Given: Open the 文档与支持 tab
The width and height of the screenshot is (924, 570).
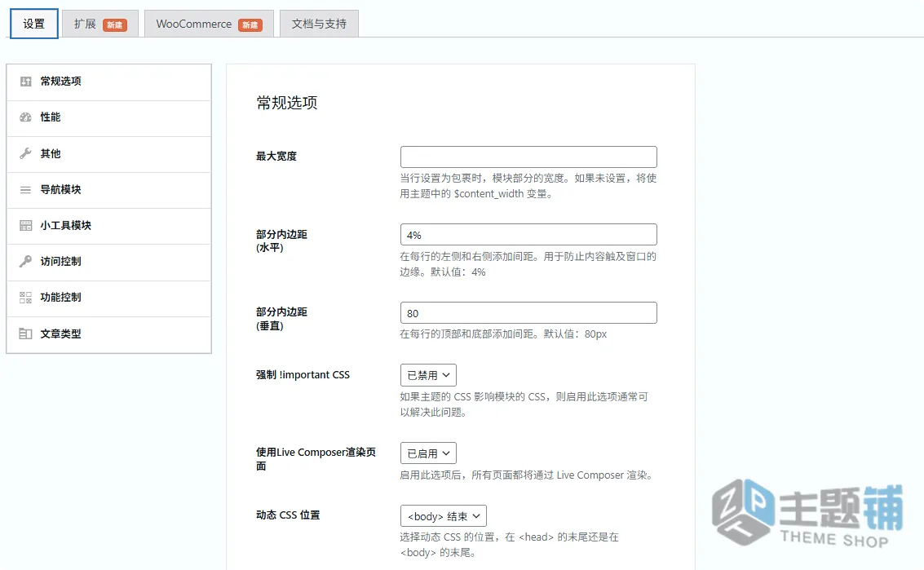Looking at the screenshot, I should point(319,24).
